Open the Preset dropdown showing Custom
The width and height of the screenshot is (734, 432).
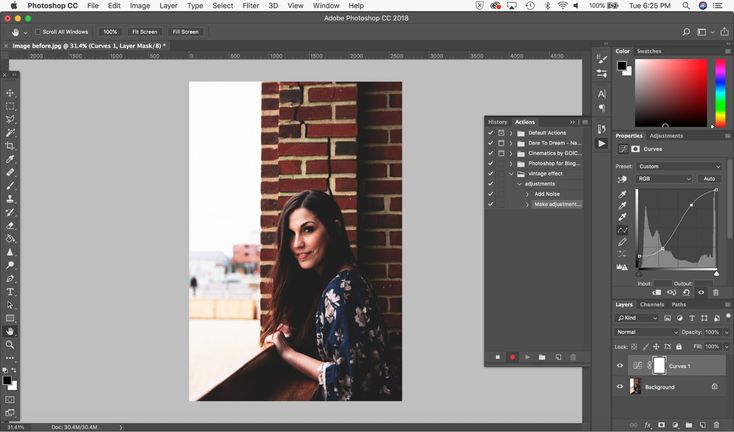coord(679,166)
